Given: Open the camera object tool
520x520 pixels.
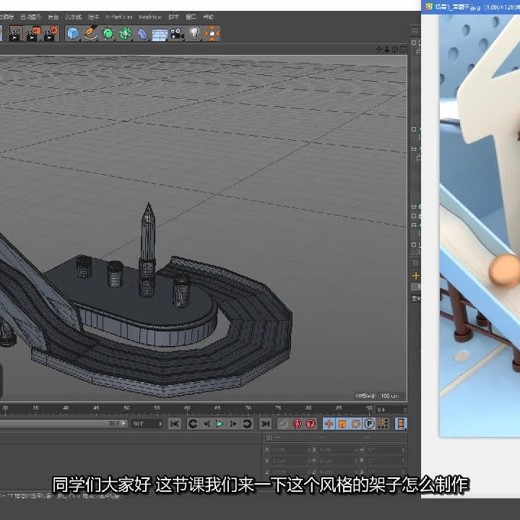Looking at the screenshot, I should coord(177,34).
